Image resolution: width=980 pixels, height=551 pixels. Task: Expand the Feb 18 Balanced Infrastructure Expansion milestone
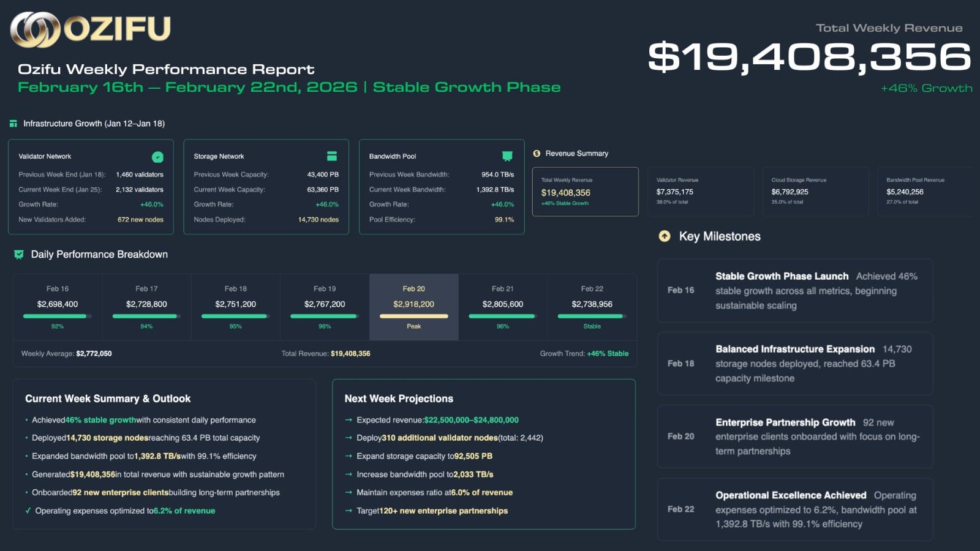[x=794, y=363]
